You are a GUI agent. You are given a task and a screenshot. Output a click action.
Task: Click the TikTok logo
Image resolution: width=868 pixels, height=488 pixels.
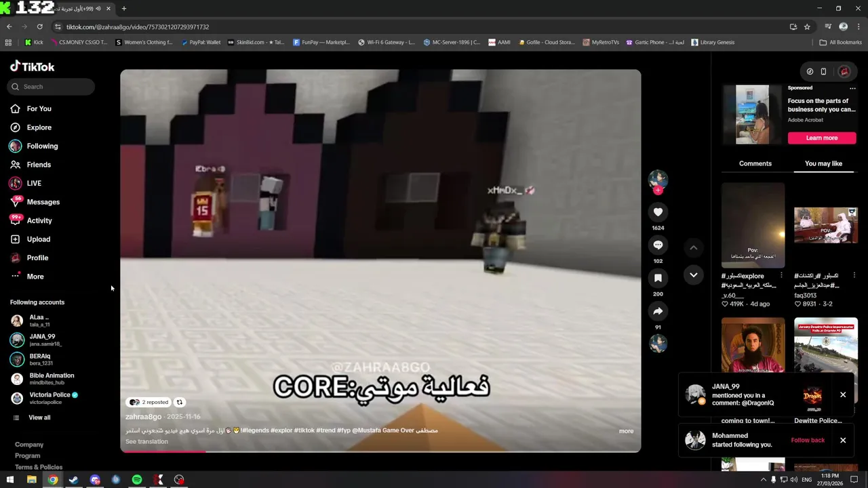click(x=32, y=66)
